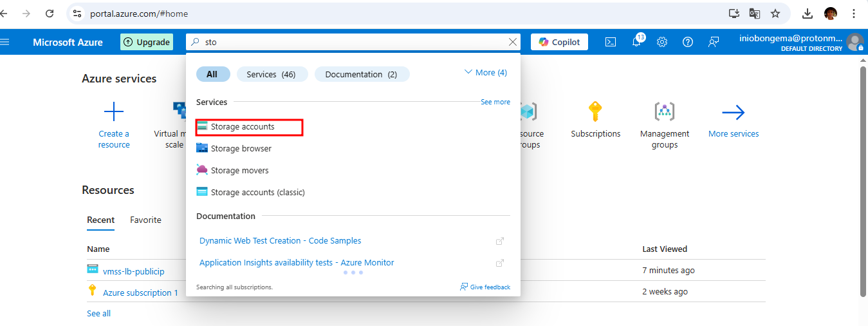Click the Microsoft Azure home link
The image size is (868, 326).
coord(68,42)
